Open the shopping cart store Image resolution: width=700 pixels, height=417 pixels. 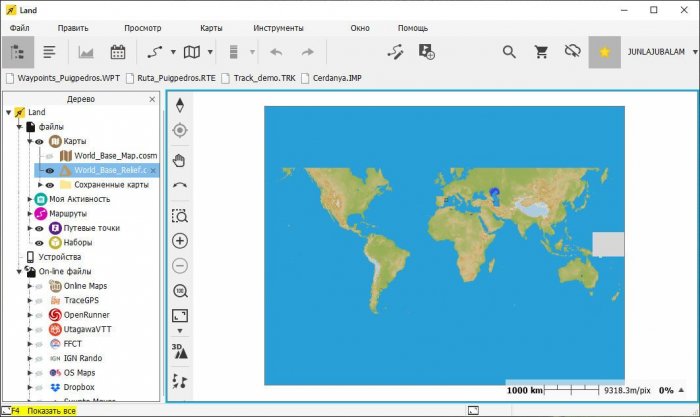coord(541,51)
